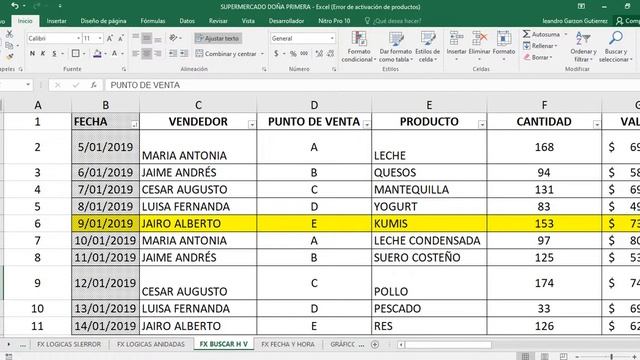Switch to Datos tab
Viewport: 640px width, 360px height.
click(187, 21)
